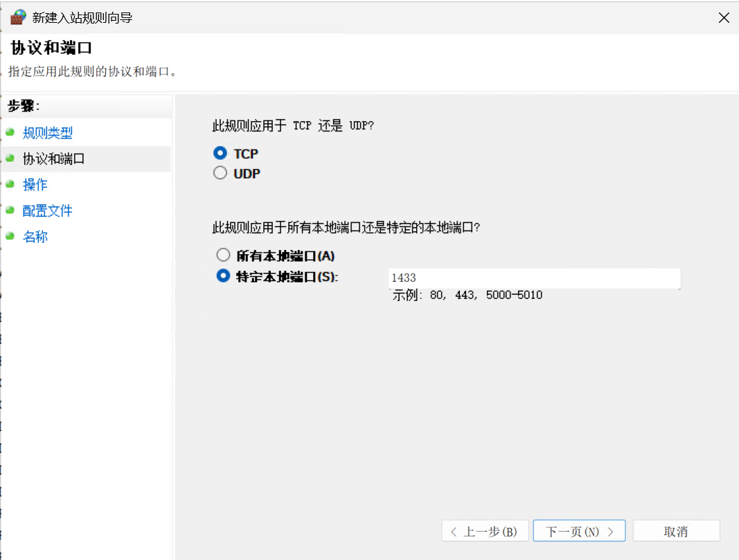Screen dimensions: 739x560
Task: Select the TCP protocol radio button
Action: [220, 154]
